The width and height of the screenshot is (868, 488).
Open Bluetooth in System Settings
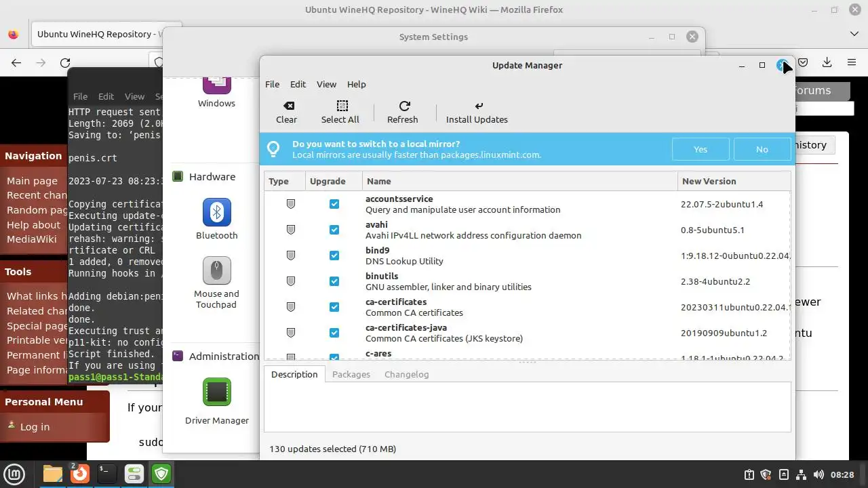click(217, 219)
